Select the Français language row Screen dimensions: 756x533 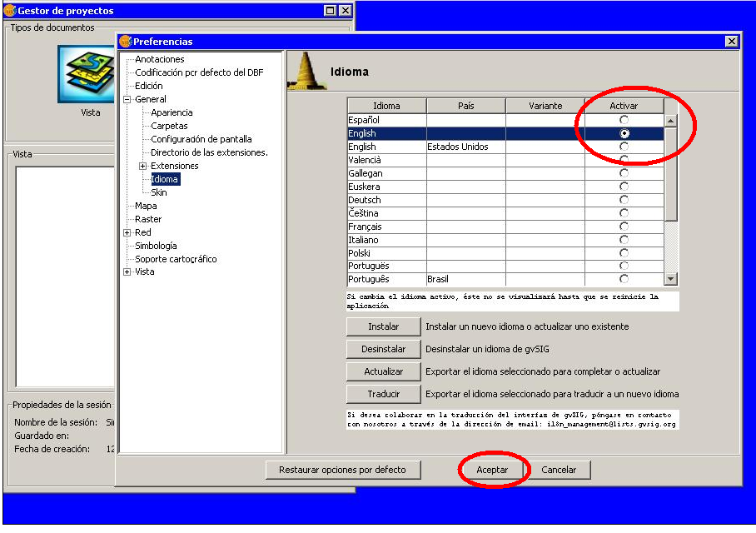click(x=505, y=227)
